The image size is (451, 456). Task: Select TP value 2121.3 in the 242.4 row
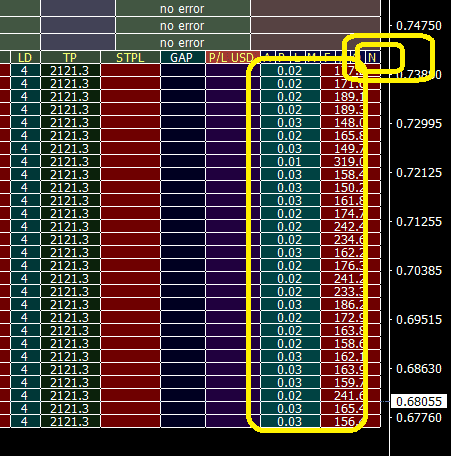[x=70, y=227]
